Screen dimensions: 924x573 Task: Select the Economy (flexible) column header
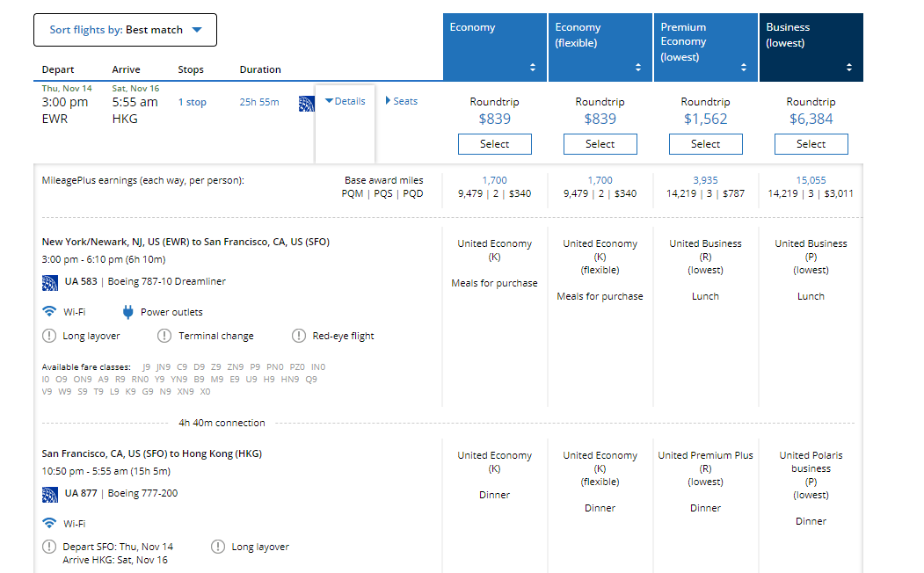[x=600, y=47]
